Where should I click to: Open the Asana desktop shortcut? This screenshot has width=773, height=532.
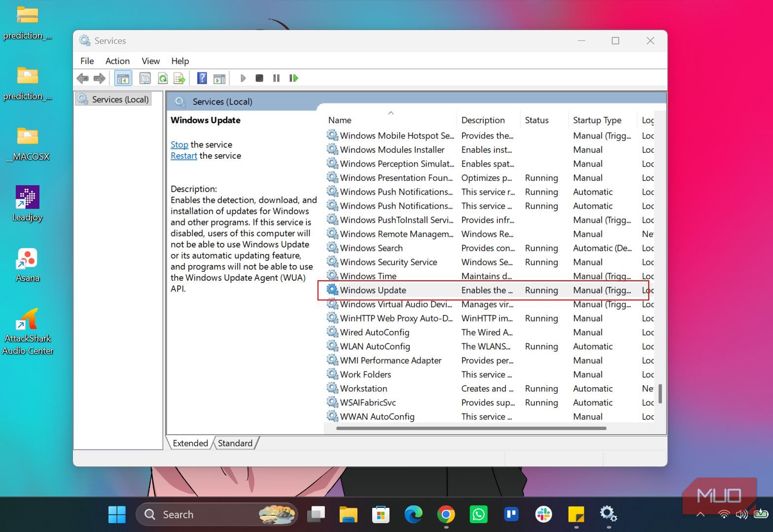[x=28, y=265]
